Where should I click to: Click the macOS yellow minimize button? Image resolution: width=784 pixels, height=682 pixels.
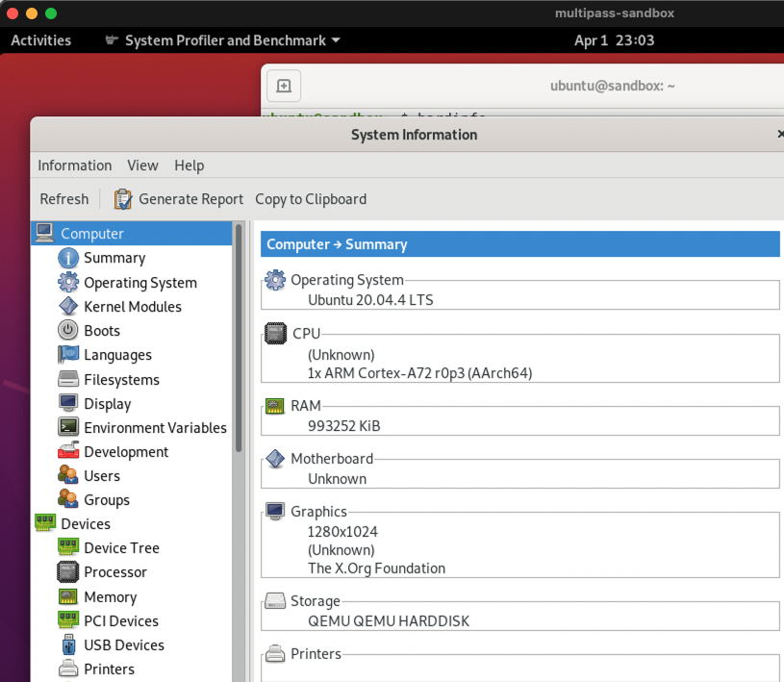[32, 13]
